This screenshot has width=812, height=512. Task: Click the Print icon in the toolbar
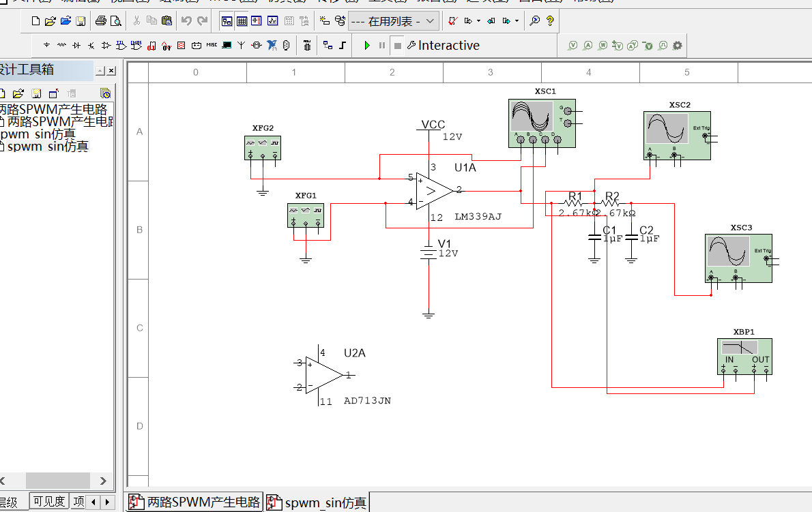100,21
